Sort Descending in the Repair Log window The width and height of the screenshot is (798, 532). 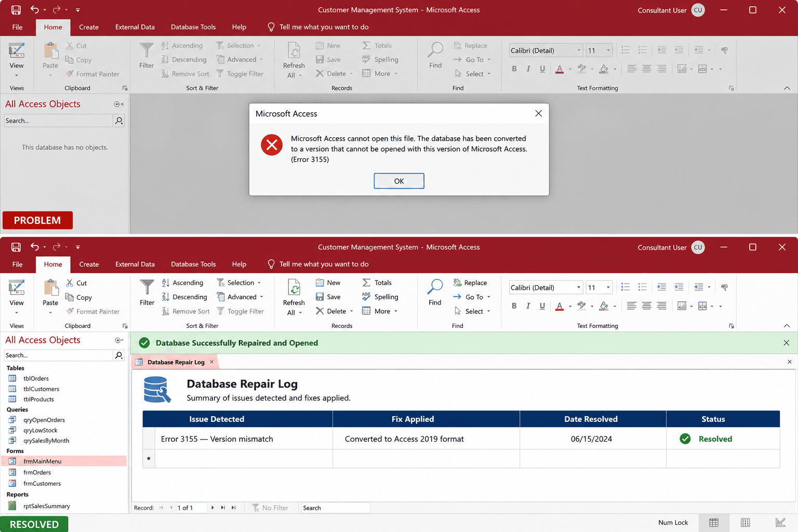pyautogui.click(x=184, y=297)
